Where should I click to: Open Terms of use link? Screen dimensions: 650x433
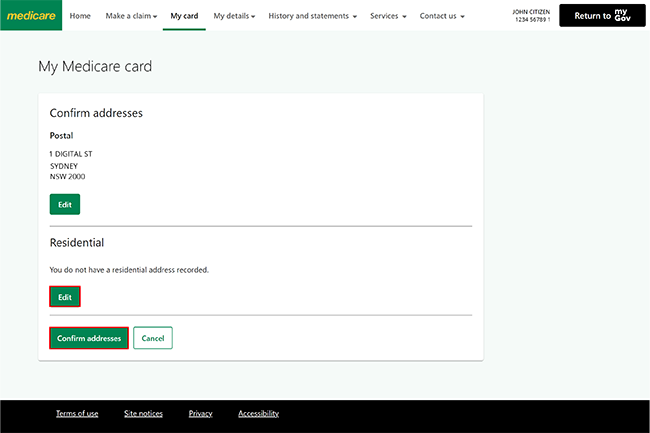(x=77, y=413)
